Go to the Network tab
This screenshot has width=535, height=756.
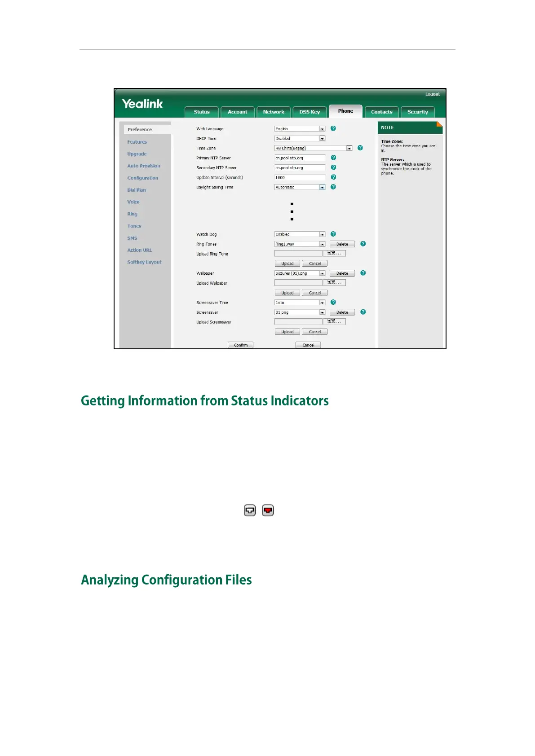[x=274, y=112]
